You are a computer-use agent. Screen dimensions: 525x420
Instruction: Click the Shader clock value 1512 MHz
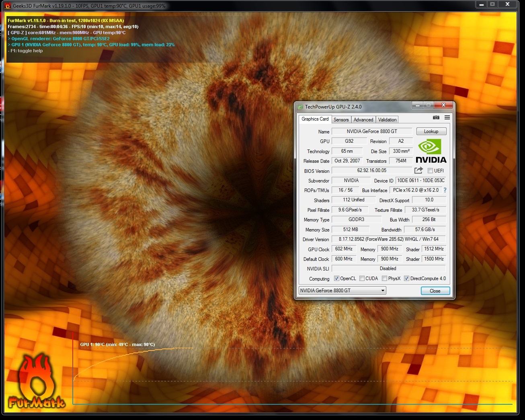[x=434, y=249]
